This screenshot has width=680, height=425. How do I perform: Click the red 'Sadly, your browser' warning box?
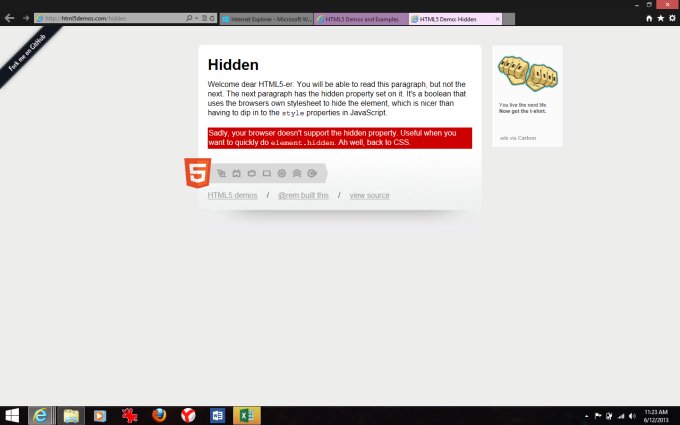tap(340, 138)
